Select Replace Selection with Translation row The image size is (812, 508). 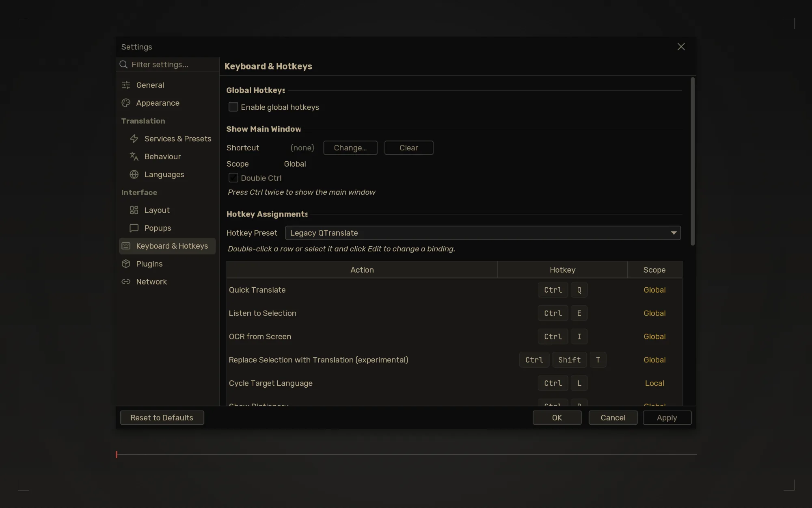click(x=454, y=360)
